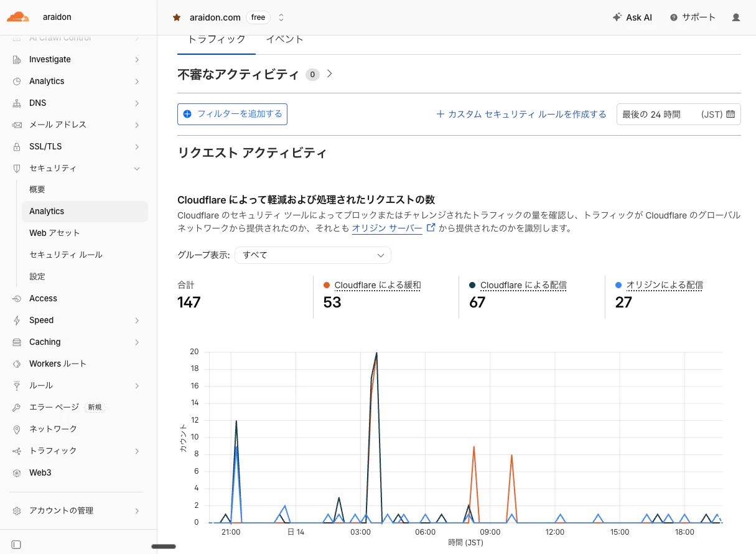The height and width of the screenshot is (554, 756).
Task: Click the Caching drive icon
Action: [17, 342]
